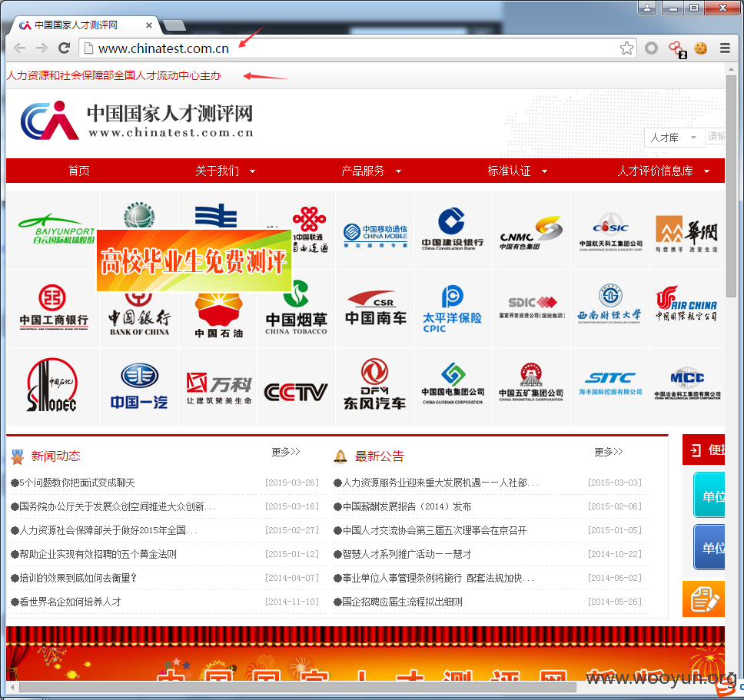Click the browser back arrow
Screen dimensions: 744x700
tap(19, 48)
